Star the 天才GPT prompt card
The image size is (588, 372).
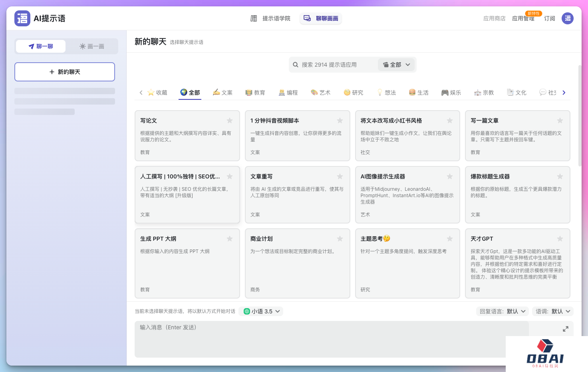tap(560, 239)
